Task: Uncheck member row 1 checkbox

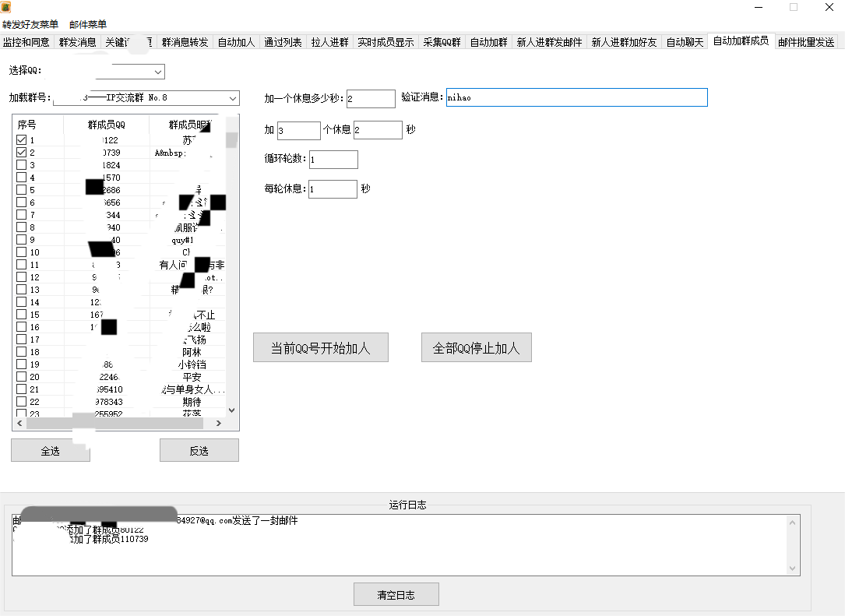Action: [x=22, y=139]
